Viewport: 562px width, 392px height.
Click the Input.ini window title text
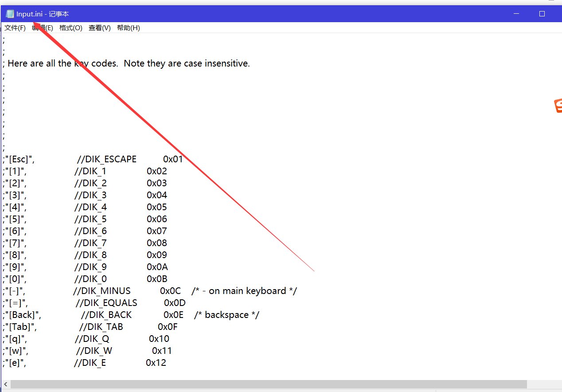[43, 14]
